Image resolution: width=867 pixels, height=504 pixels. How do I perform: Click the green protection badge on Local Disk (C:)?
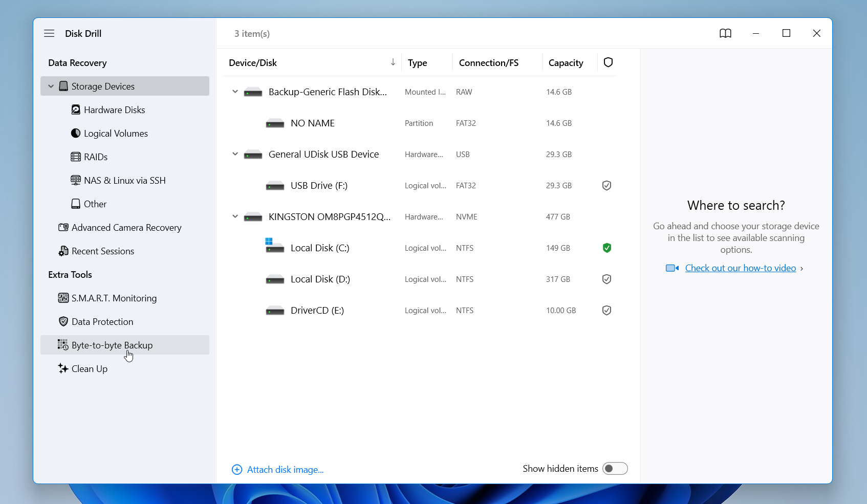coord(606,248)
